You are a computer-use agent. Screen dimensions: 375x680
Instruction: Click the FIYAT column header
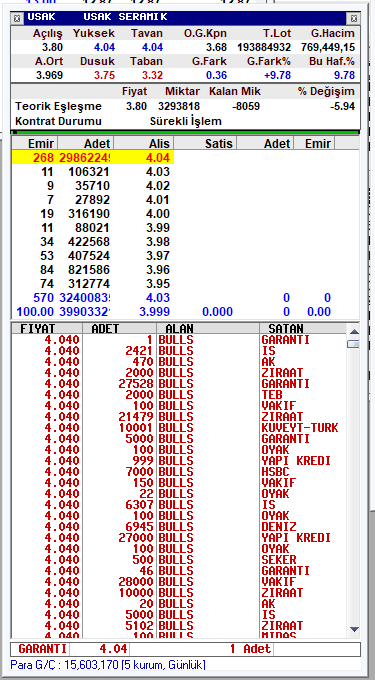47,328
